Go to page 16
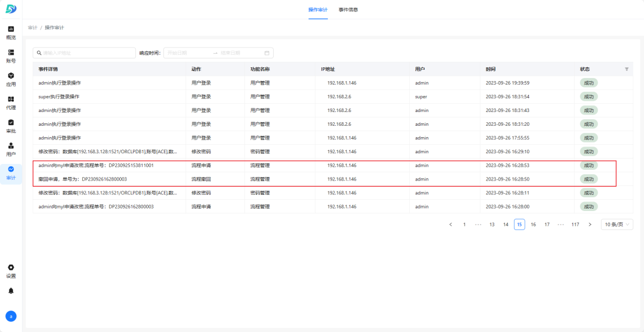644x332 pixels. click(x=533, y=225)
